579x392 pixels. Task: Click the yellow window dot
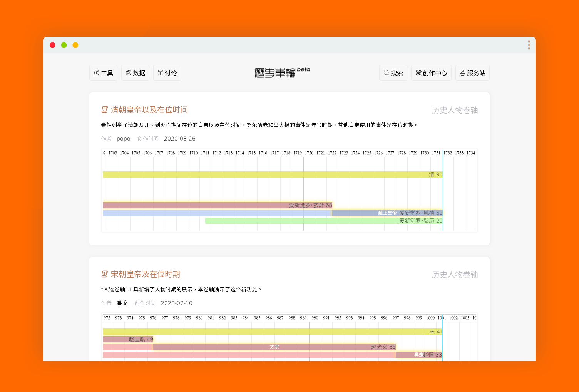75,45
